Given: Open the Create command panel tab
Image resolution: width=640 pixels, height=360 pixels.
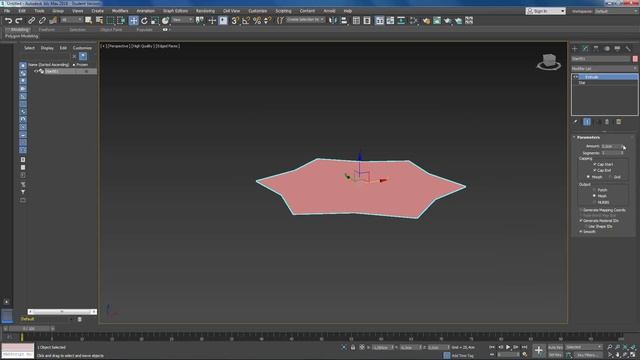Looking at the screenshot, I should click(x=575, y=49).
